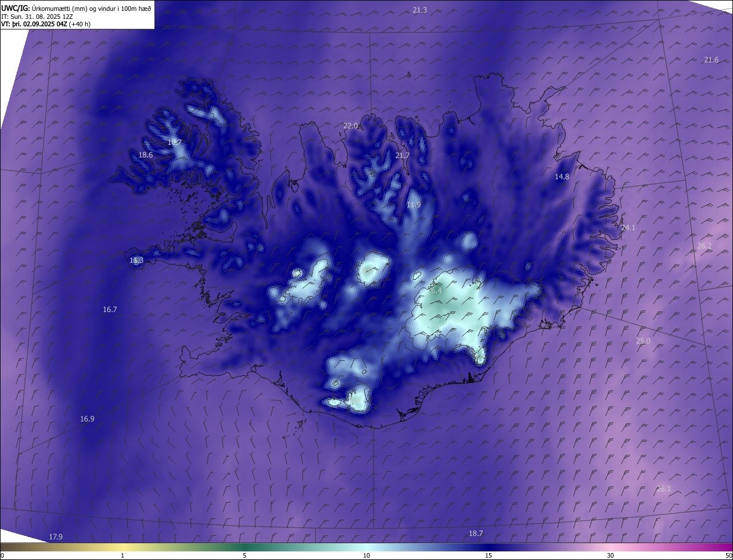Click the '50' tick on the color scale
This screenshot has height=560, width=733.
[x=728, y=556]
